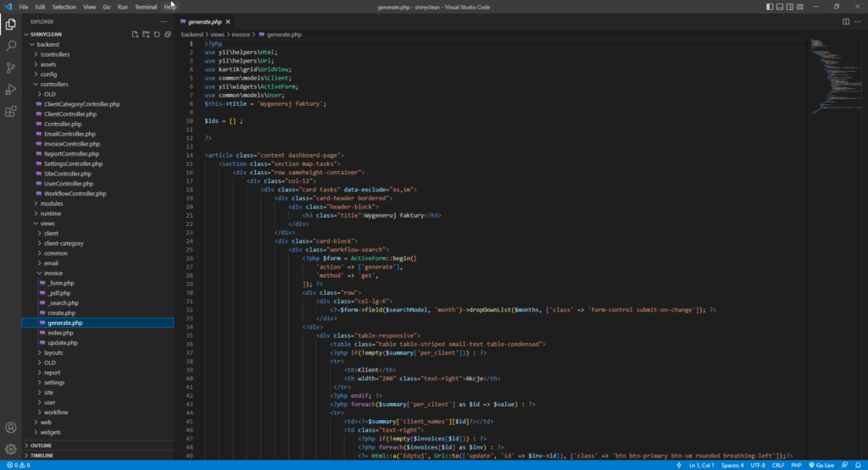The image size is (868, 470).
Task: Refresh the Explorer file tree
Action: point(157,34)
